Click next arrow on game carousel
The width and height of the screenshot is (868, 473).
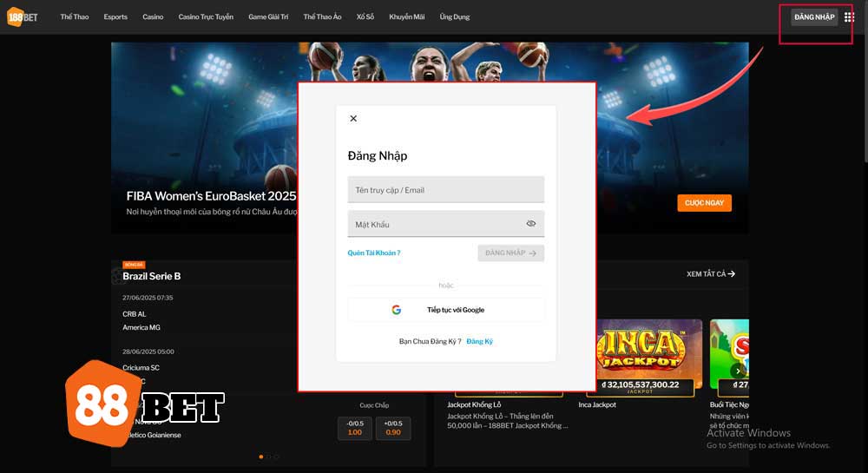pyautogui.click(x=738, y=371)
